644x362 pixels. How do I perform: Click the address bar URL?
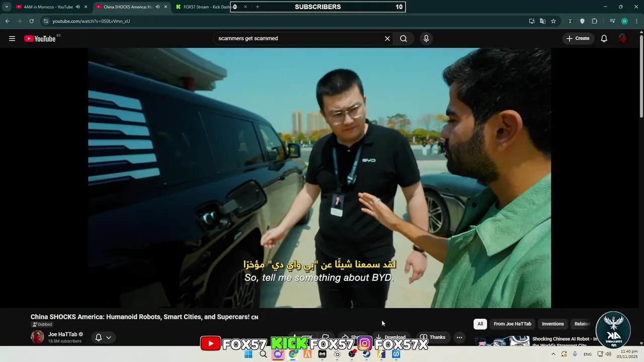click(x=91, y=21)
